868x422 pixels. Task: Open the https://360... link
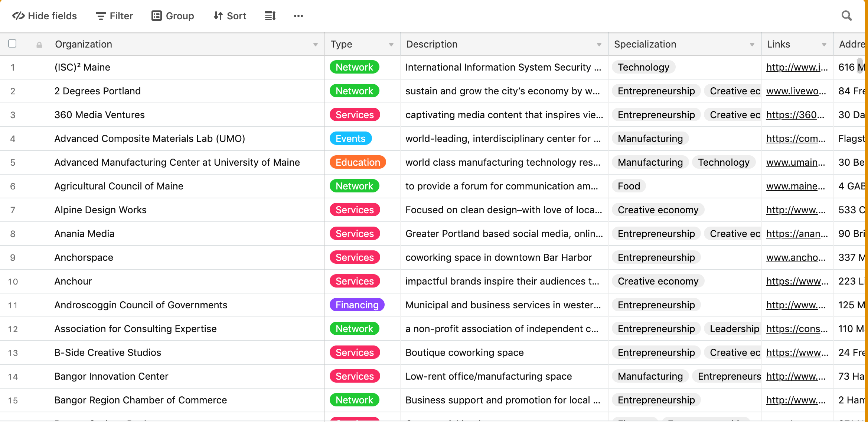(x=795, y=115)
